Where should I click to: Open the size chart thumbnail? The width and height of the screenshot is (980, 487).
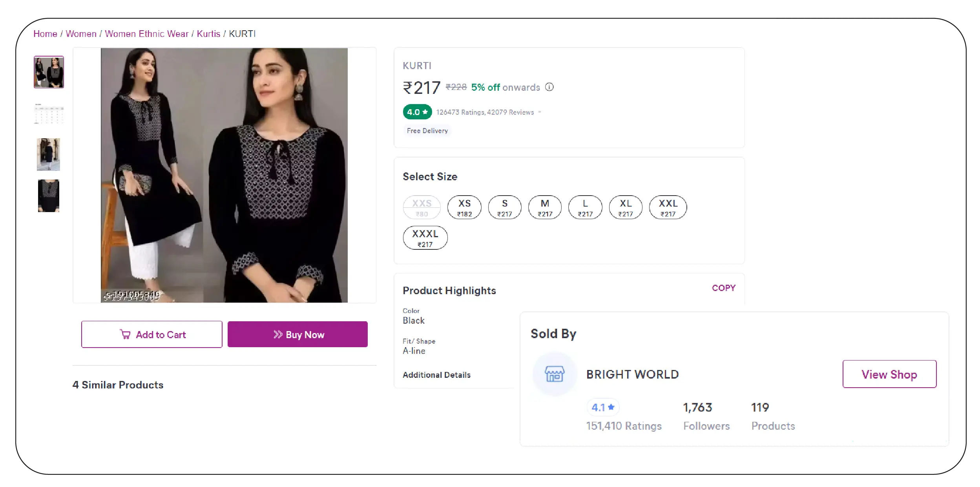tap(48, 114)
